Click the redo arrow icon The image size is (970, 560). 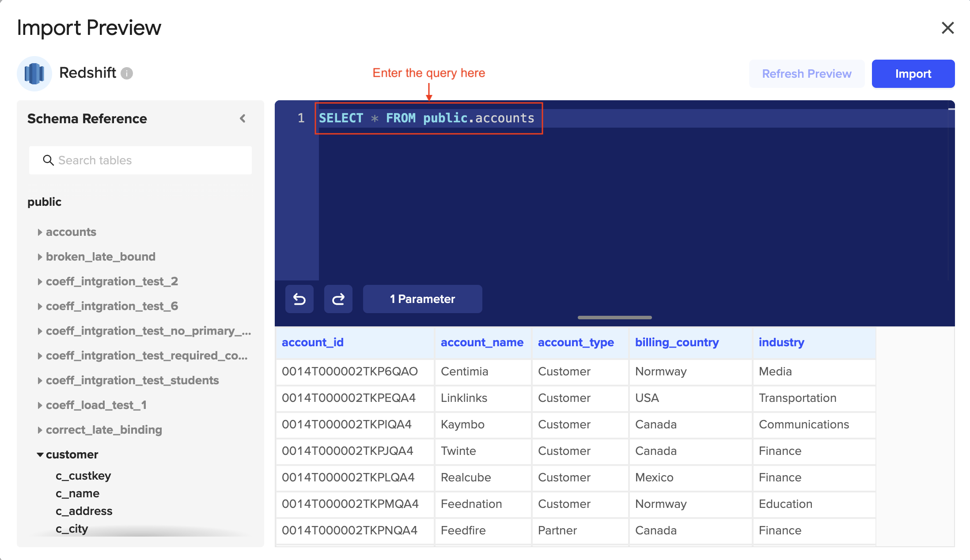(x=338, y=299)
